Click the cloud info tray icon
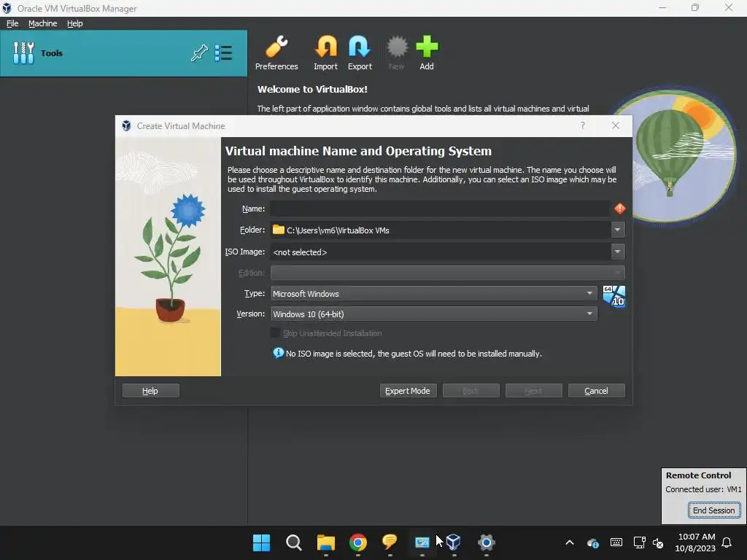This screenshot has width=747, height=560. point(592,542)
